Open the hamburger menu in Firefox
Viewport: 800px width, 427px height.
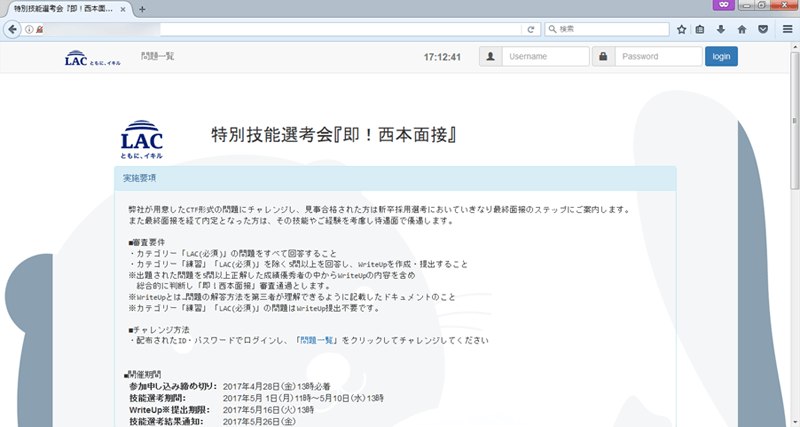[x=787, y=30]
